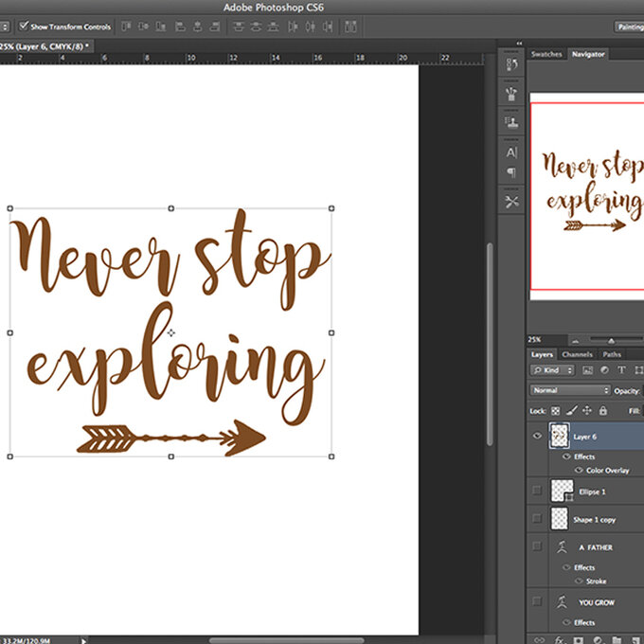This screenshot has height=644, width=644.
Task: Switch to the Swatches tab
Action: (546, 54)
